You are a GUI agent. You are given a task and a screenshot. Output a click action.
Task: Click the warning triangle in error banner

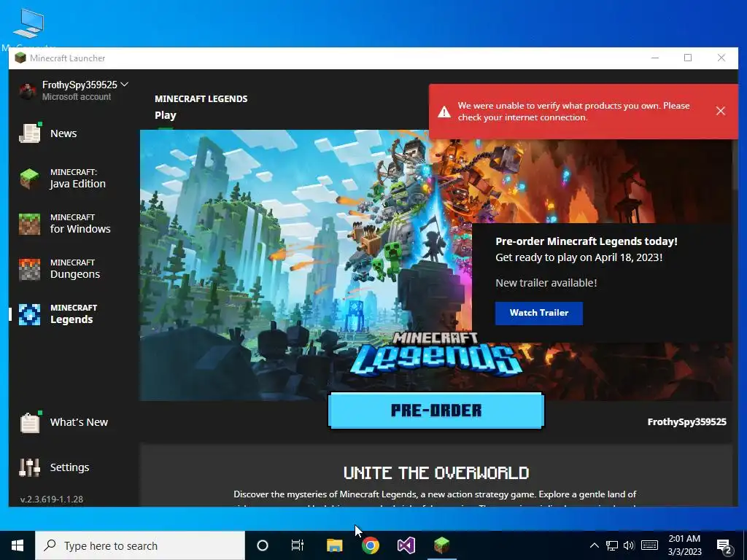coord(444,112)
